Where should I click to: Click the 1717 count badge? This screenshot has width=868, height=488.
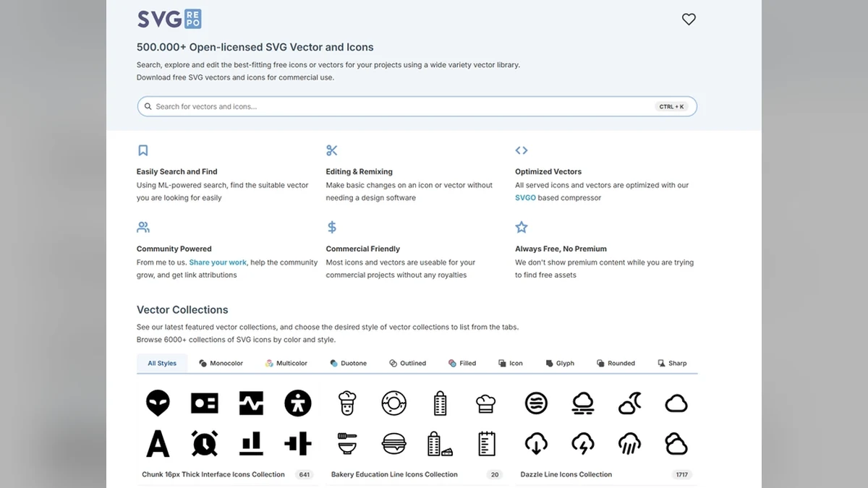pos(681,475)
